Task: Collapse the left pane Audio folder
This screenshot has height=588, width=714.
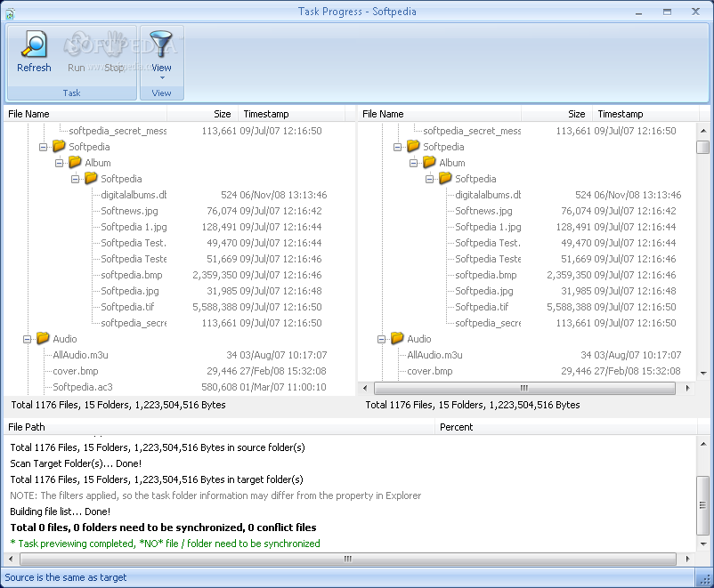Action: [28, 339]
